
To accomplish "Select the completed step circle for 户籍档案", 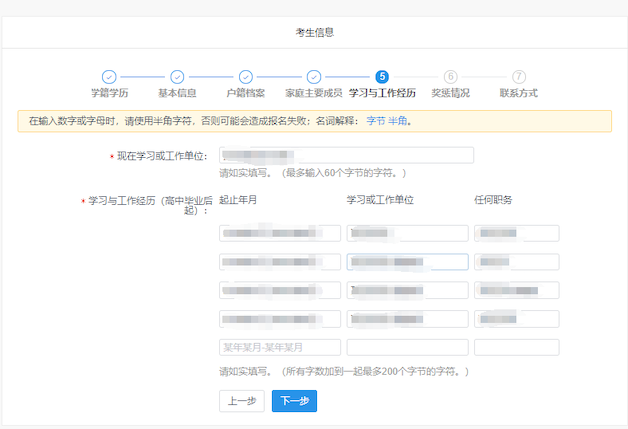I will coord(245,77).
